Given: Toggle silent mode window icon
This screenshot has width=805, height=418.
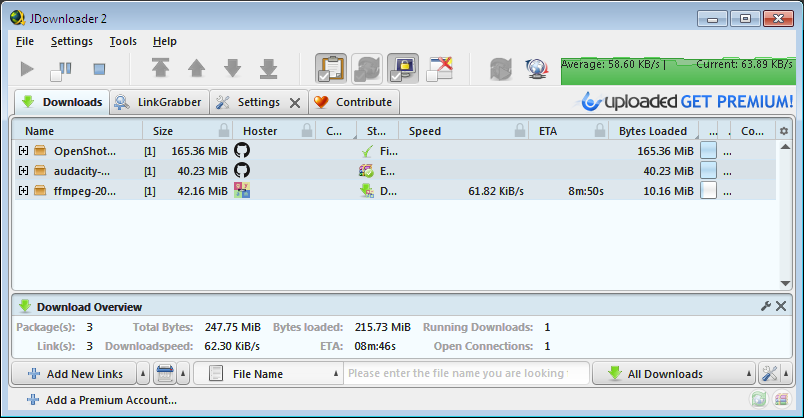Looking at the screenshot, I should (x=439, y=68).
